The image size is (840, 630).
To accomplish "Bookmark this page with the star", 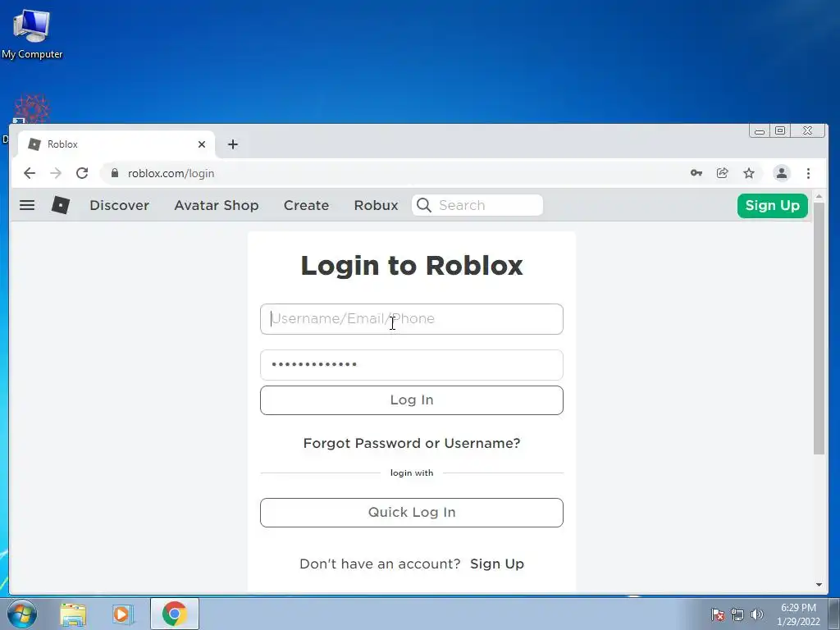I will point(748,173).
